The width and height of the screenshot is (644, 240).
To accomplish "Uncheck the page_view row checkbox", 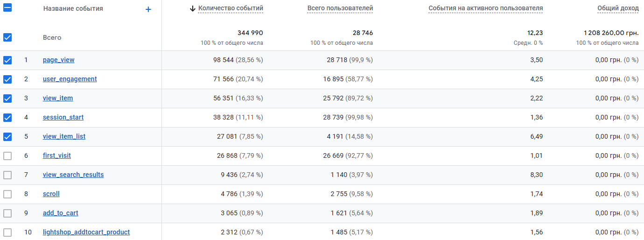I will coord(7,60).
